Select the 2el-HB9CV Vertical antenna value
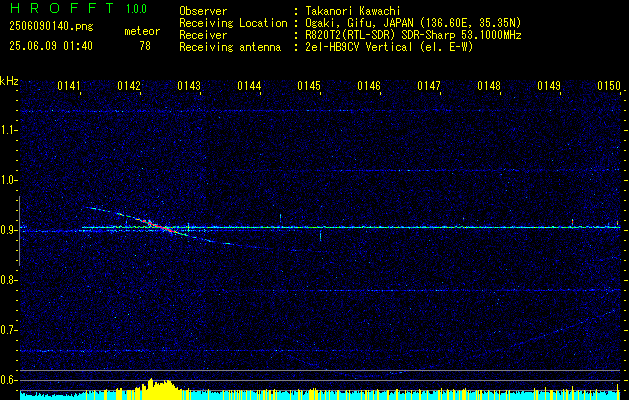Screen dimensions: 629x400 pos(389,47)
